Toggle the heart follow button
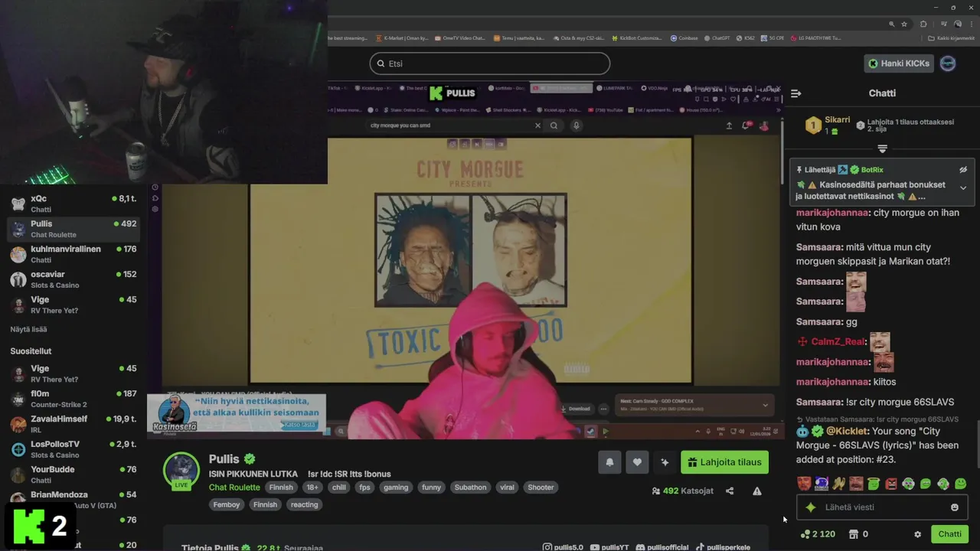 637,462
